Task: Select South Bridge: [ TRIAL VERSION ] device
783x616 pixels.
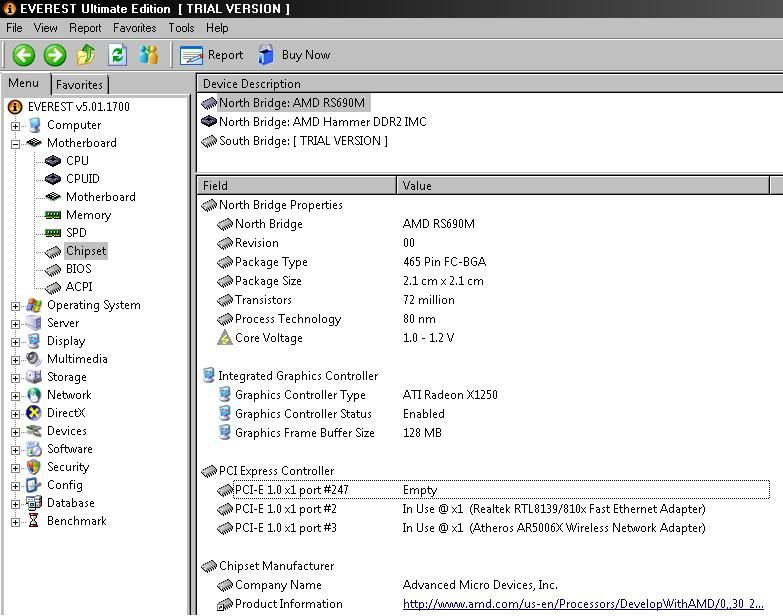Action: coord(303,141)
